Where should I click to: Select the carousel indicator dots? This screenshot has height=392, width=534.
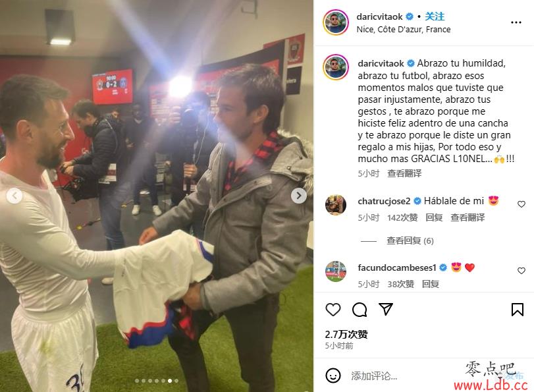(x=157, y=381)
